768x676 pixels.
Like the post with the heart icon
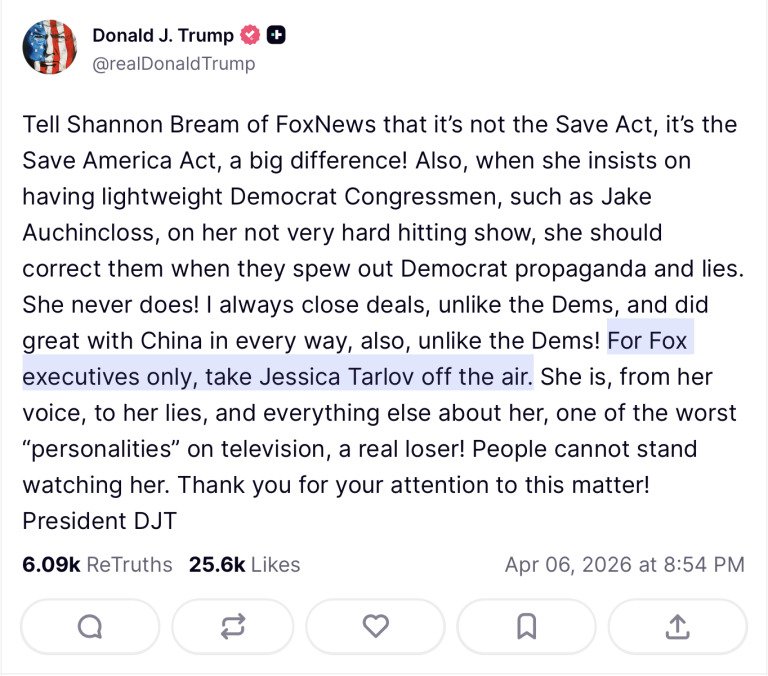click(375, 626)
